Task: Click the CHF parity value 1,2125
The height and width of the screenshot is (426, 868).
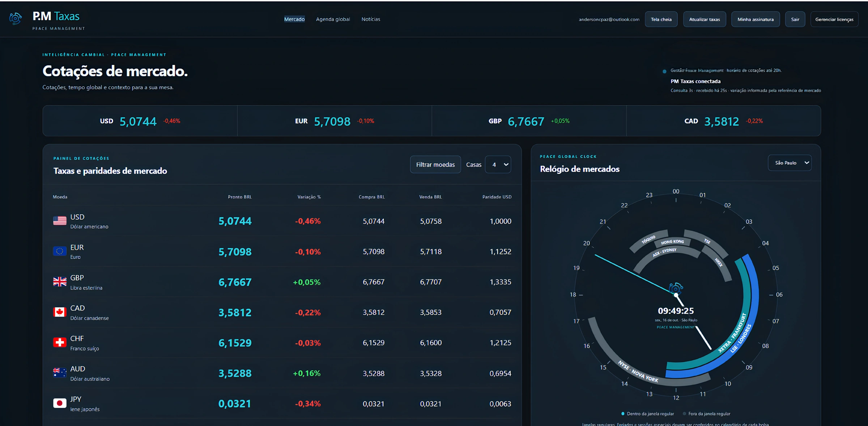Action: pyautogui.click(x=501, y=343)
